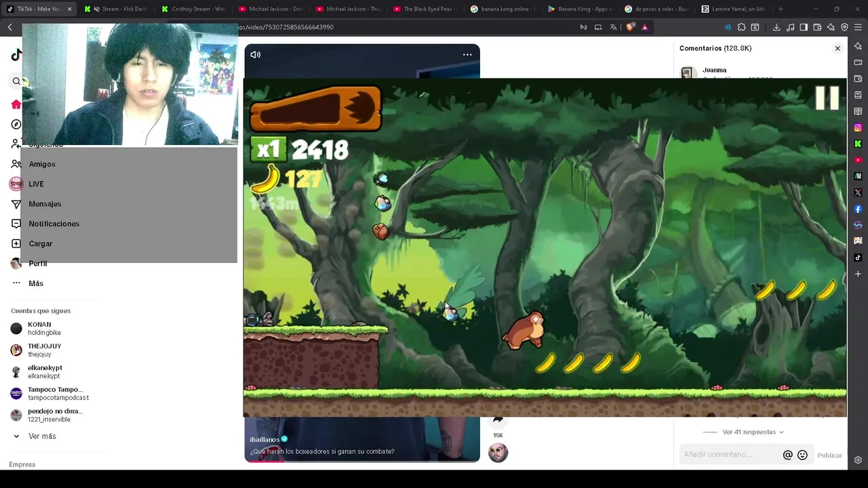Add a site with sidebar plus icon
Viewport: 868px width, 488px height.
[x=858, y=274]
